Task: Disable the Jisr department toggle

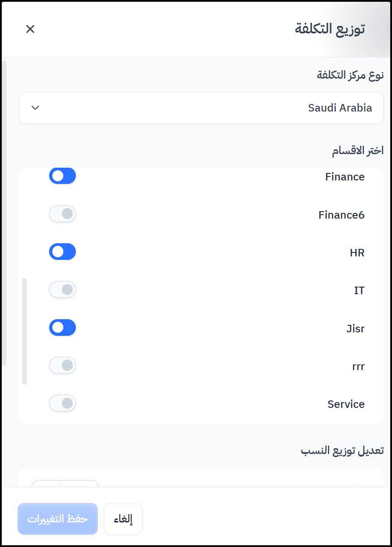Action: pyautogui.click(x=62, y=327)
